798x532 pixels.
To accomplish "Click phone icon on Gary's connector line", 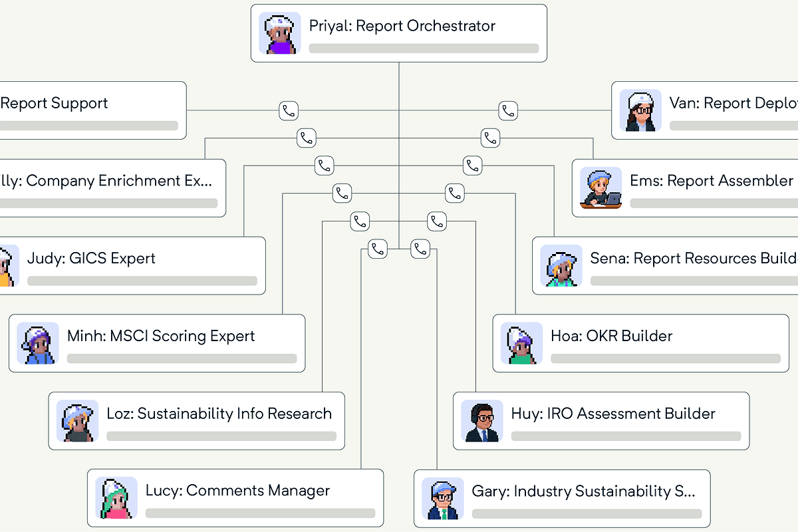I will click(420, 249).
